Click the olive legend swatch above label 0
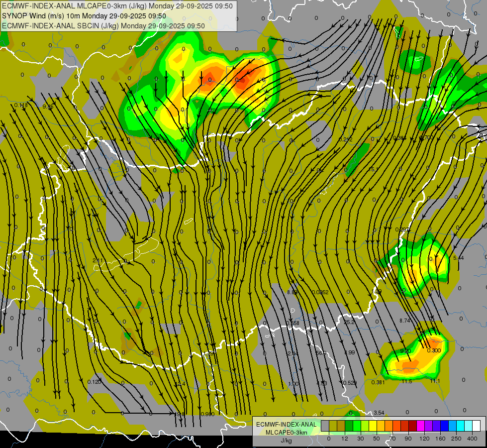This screenshot has height=448, width=487. click(x=333, y=426)
